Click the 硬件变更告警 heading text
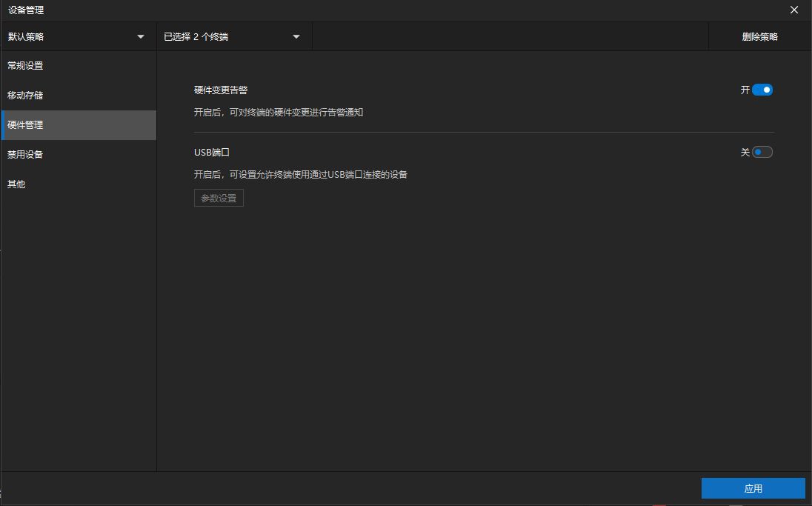The width and height of the screenshot is (812, 506). [221, 90]
